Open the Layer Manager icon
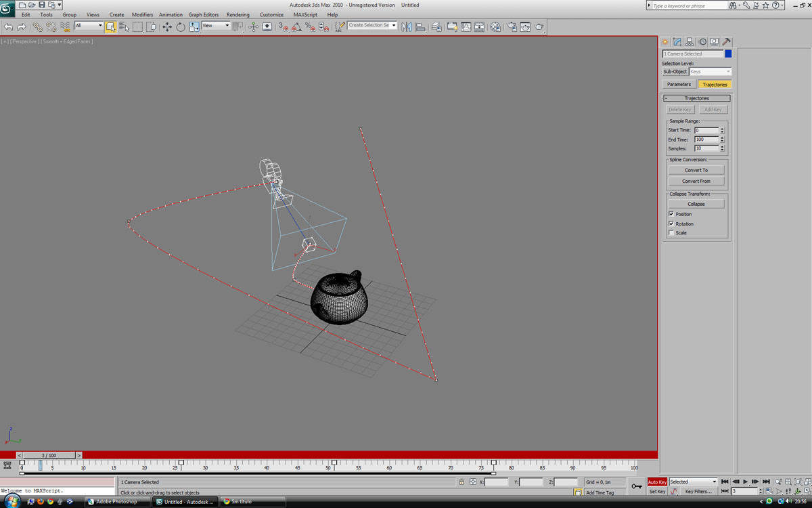 [x=436, y=26]
